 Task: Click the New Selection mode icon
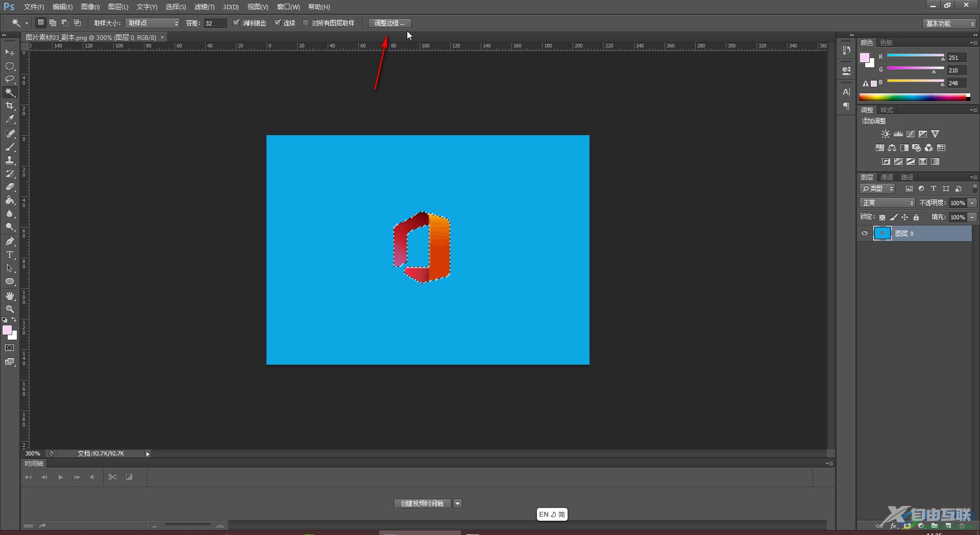coord(40,22)
